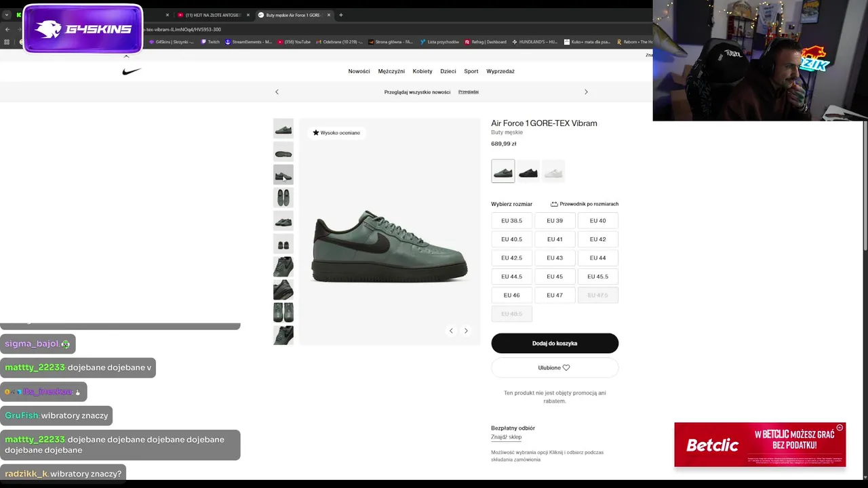Select size EU 39

coord(555,221)
